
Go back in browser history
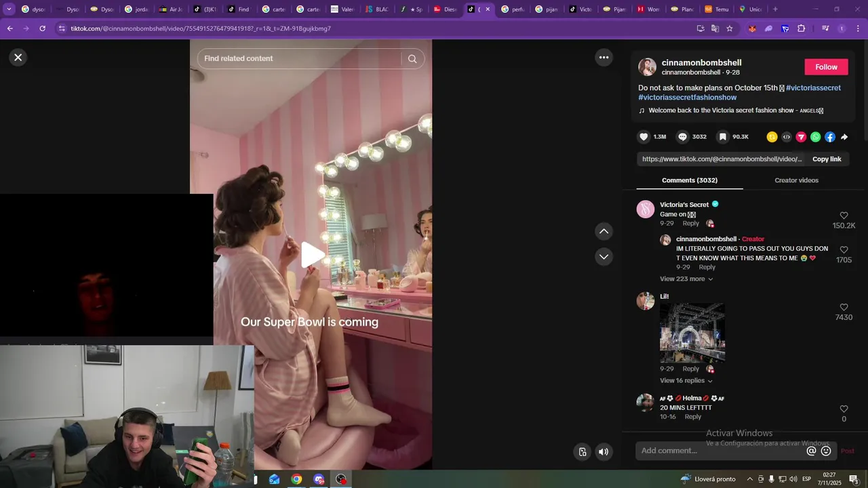click(x=9, y=28)
